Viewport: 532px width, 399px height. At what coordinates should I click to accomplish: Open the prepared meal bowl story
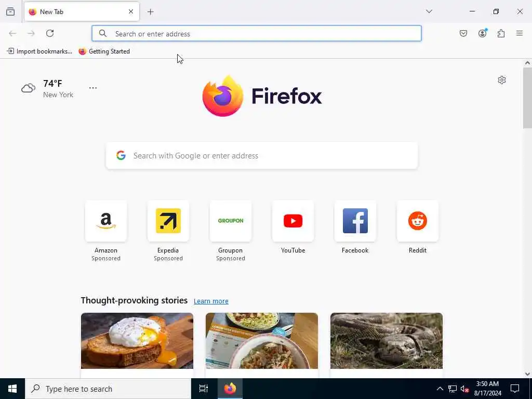pos(262,341)
